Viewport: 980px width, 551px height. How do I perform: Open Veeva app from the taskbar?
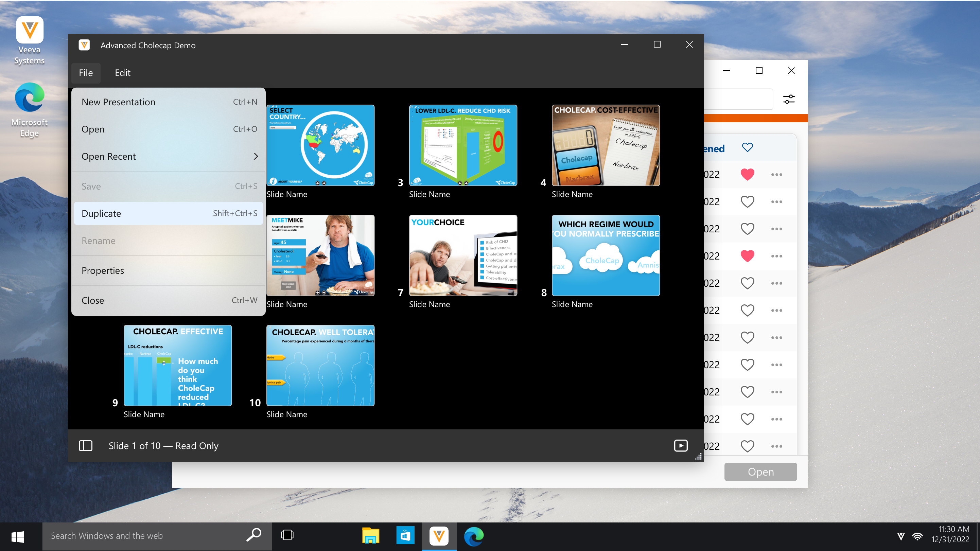tap(439, 536)
